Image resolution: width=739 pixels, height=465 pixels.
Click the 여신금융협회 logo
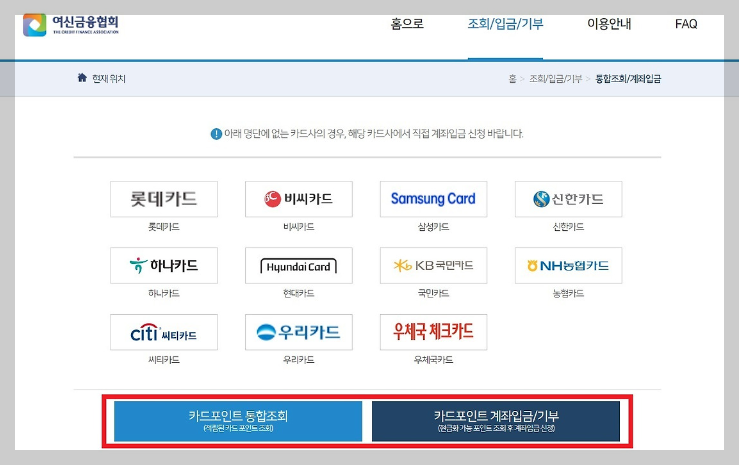[x=71, y=24]
